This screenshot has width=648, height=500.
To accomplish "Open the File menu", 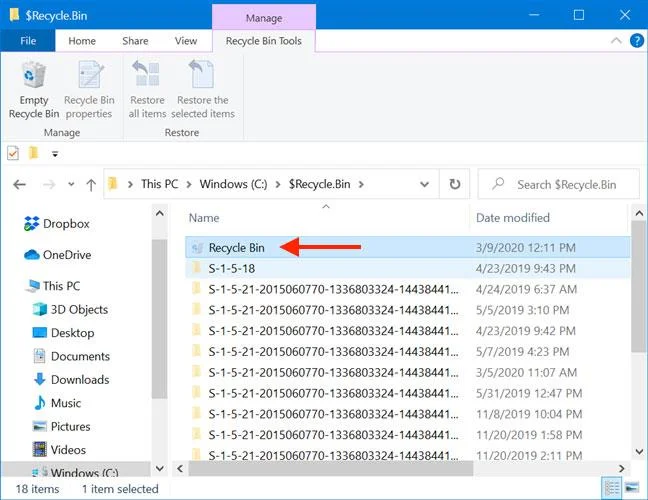I will click(x=28, y=40).
